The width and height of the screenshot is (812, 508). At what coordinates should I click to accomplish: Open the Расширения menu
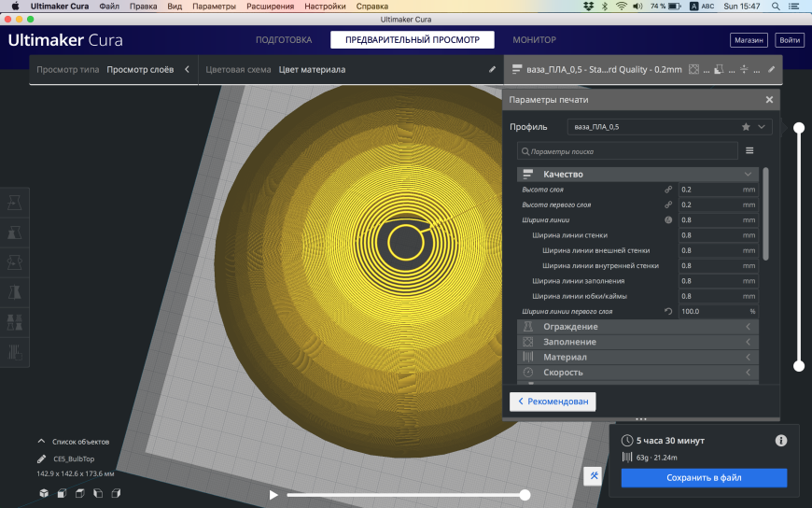tap(271, 7)
